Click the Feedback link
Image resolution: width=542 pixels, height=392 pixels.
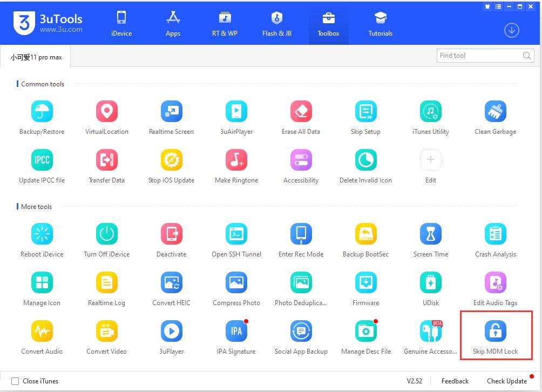pyautogui.click(x=455, y=381)
